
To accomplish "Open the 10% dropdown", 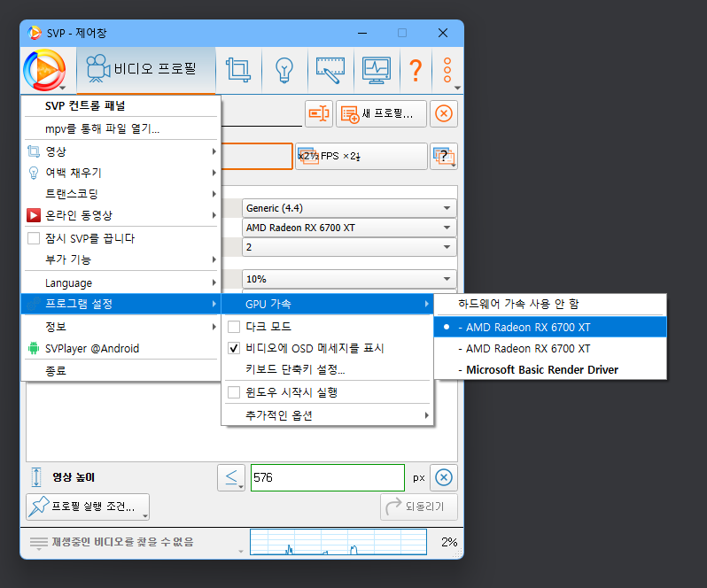I will (349, 279).
